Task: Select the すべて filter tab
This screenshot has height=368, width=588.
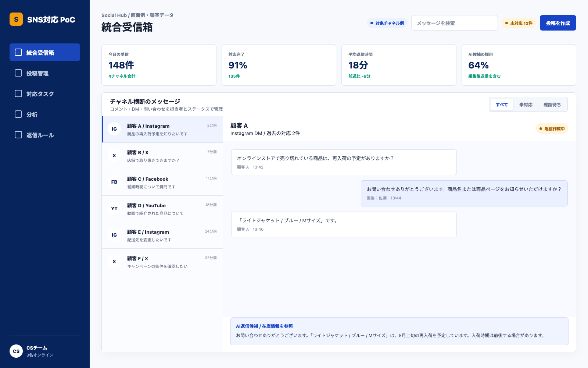Action: click(502, 105)
